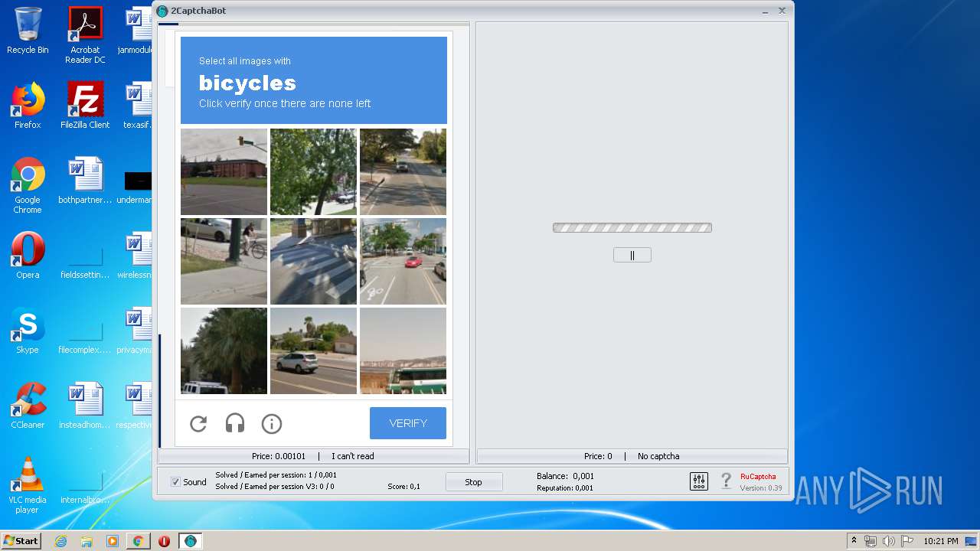Click the Score: 0,1 text
Image resolution: width=980 pixels, height=551 pixels.
(403, 487)
